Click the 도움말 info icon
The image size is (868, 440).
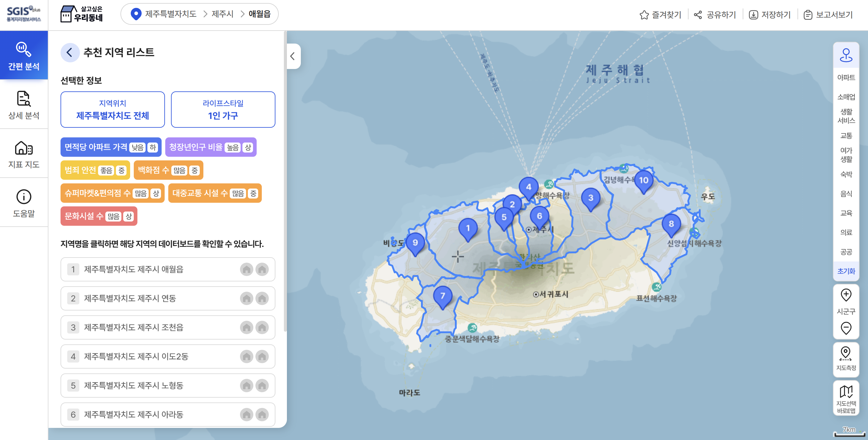coord(24,197)
